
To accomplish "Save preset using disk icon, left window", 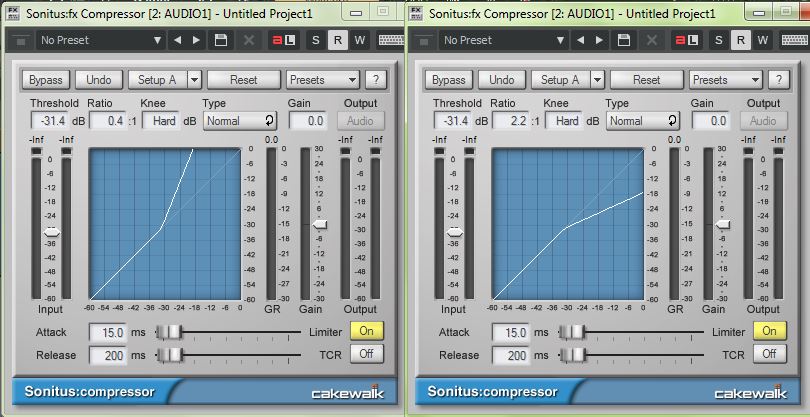I will (221, 40).
